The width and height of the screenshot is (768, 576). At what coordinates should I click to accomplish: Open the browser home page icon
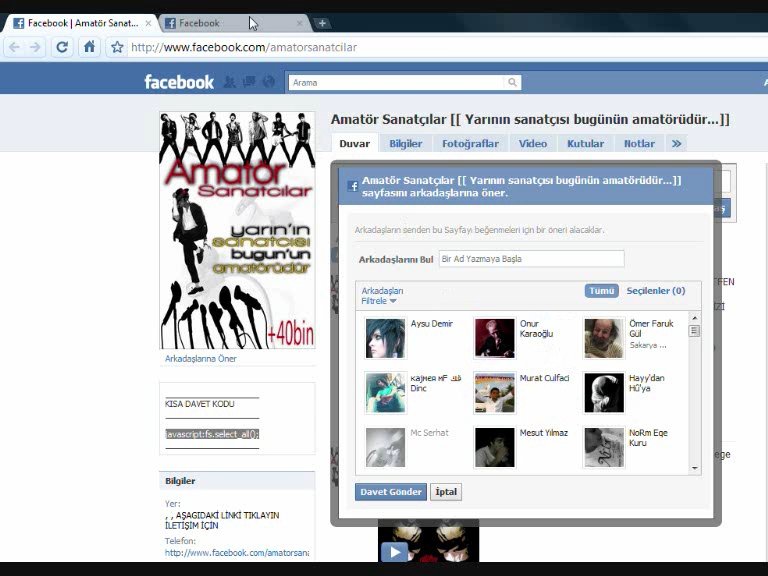(x=89, y=47)
